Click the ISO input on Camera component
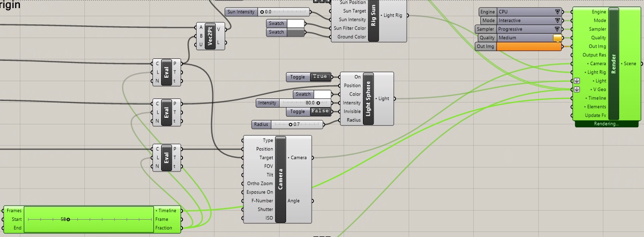This screenshot has width=644, height=237. coord(269,218)
